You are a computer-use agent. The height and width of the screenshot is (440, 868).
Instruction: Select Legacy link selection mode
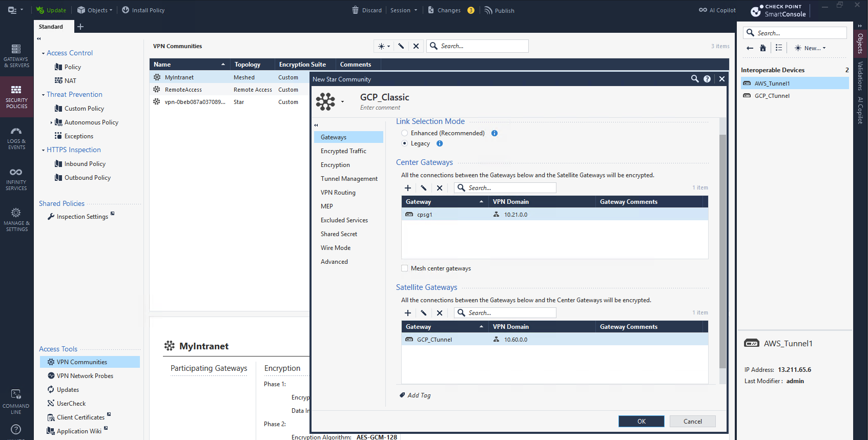405,143
